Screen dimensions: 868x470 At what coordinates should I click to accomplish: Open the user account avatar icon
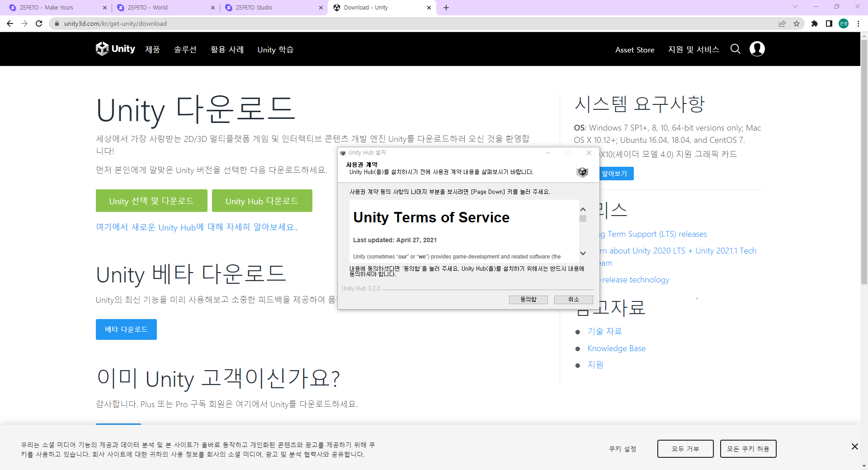pos(757,49)
